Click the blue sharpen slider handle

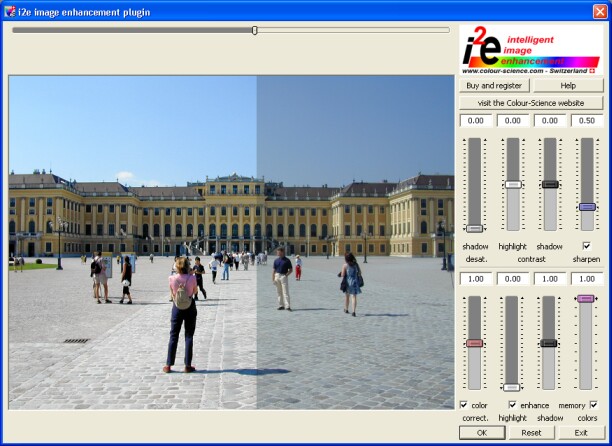click(587, 207)
